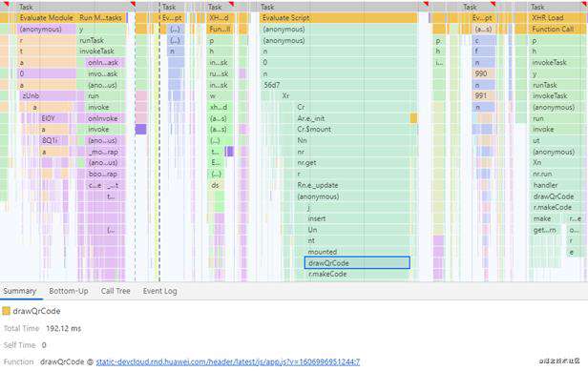
Task: Select the drawQrCode flame chart block
Action: [x=357, y=262]
